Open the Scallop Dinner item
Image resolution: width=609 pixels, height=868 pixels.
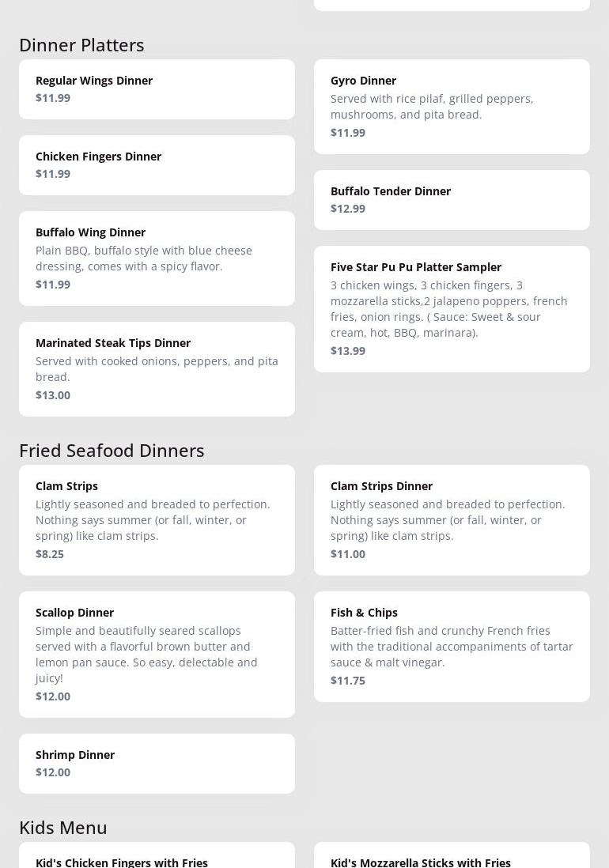157,654
